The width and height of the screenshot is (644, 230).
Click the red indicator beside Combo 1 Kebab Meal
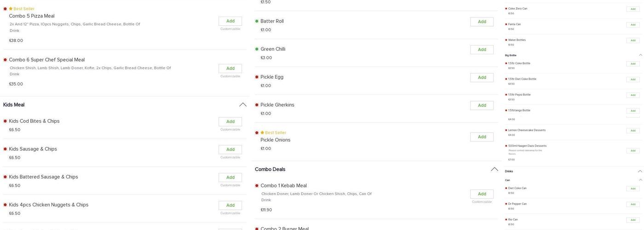pos(257,186)
